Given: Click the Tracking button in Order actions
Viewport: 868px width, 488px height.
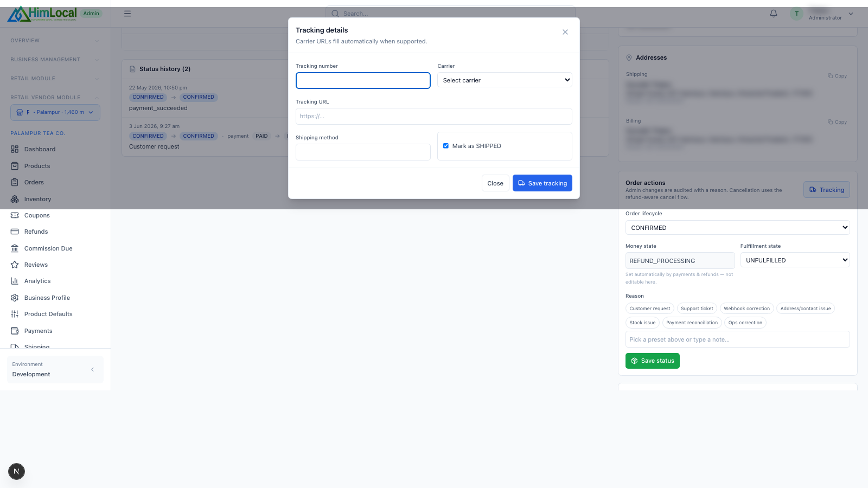Looking at the screenshot, I should point(827,190).
